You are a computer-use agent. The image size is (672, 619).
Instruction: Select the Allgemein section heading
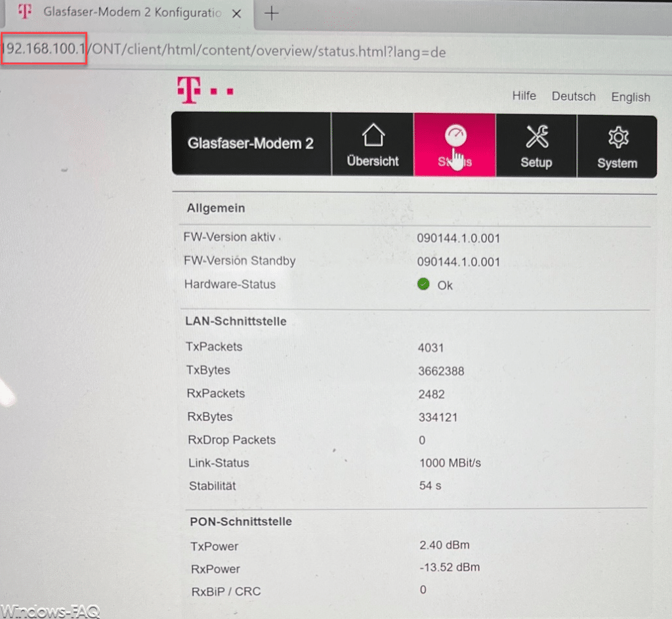click(x=216, y=208)
